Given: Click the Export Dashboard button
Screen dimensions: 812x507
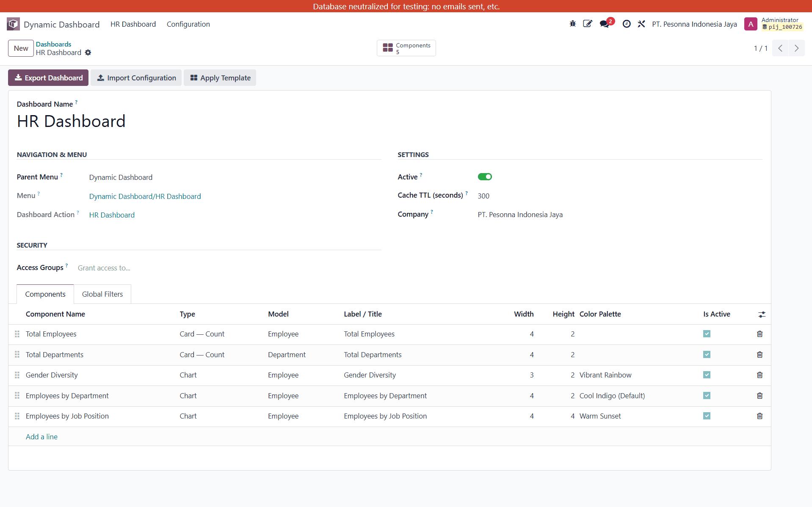Looking at the screenshot, I should coord(48,78).
